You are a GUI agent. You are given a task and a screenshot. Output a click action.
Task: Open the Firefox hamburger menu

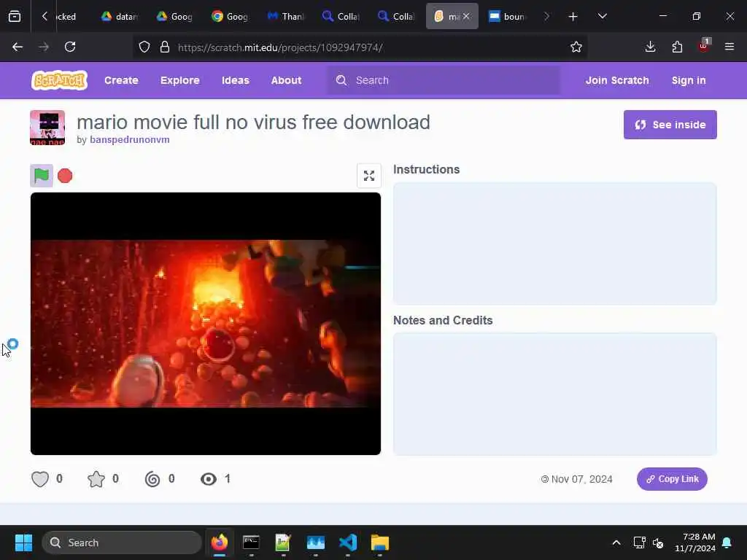[729, 47]
